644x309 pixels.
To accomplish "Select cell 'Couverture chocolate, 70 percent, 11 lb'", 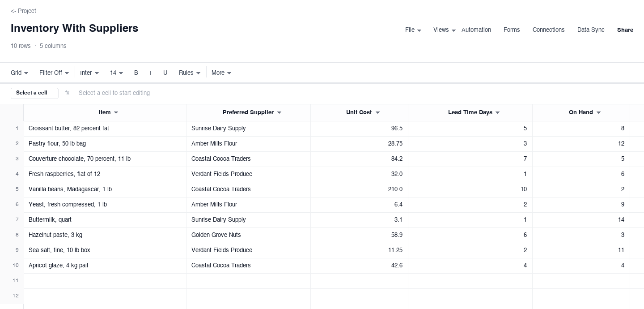I will [x=105, y=159].
